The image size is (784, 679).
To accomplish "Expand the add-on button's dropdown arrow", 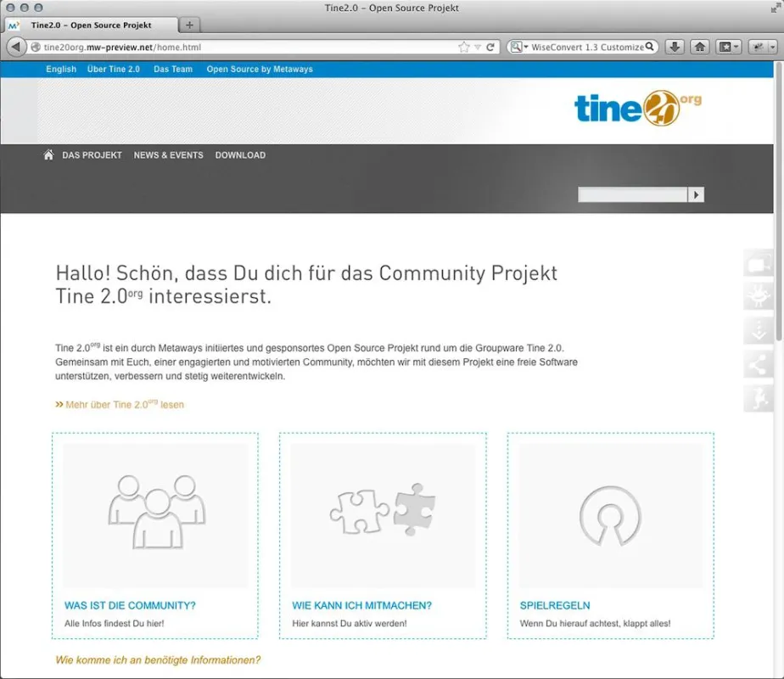I will (772, 47).
